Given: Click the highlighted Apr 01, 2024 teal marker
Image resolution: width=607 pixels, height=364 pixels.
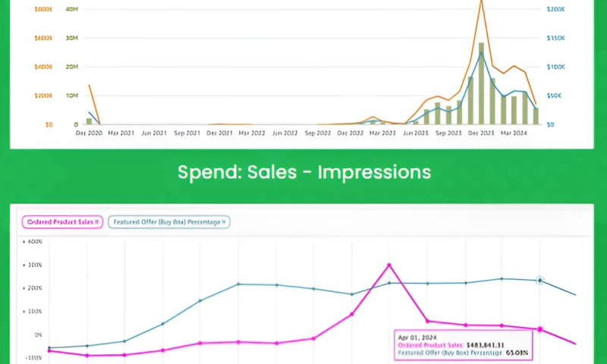Looking at the screenshot, I should click(539, 280).
